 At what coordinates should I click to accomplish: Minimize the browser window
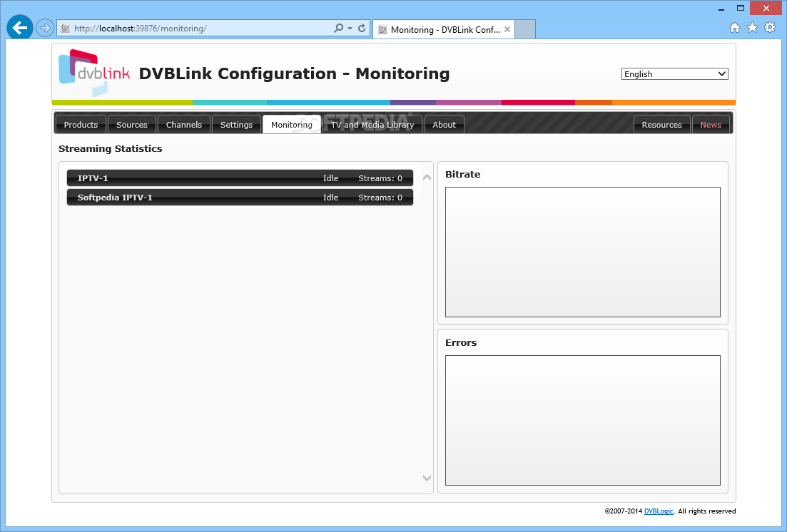coord(721,9)
